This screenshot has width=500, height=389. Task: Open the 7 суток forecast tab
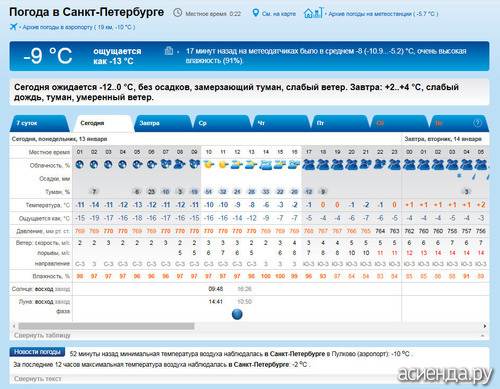pyautogui.click(x=39, y=123)
